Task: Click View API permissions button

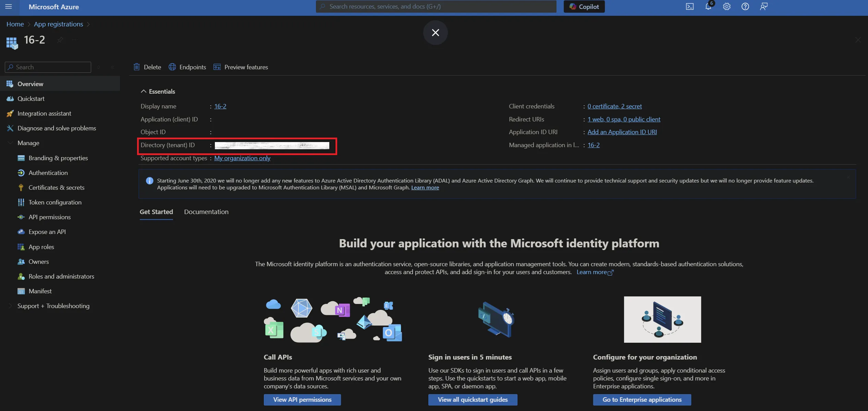Action: [x=302, y=400]
